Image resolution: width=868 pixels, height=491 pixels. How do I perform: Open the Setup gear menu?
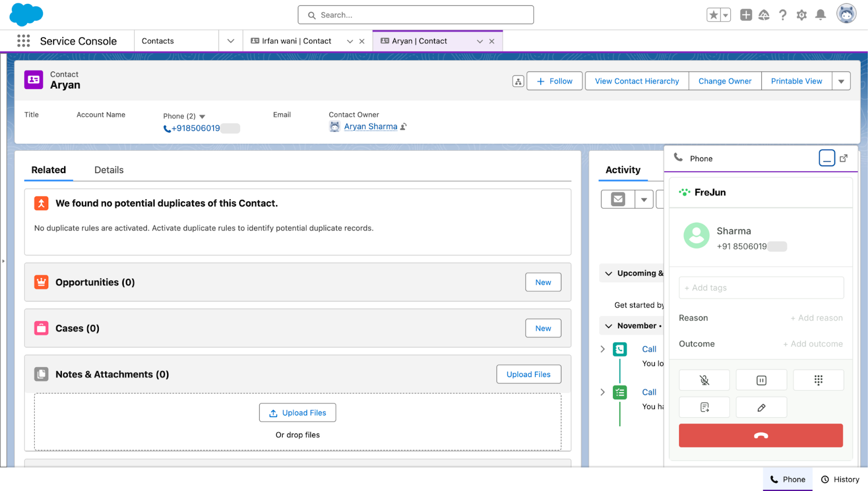click(x=801, y=15)
